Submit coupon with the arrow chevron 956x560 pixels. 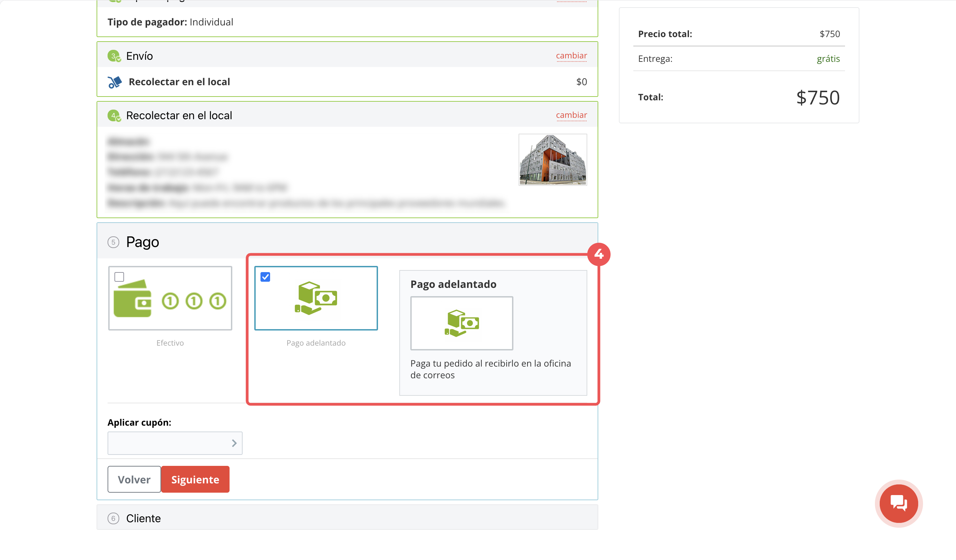234,443
